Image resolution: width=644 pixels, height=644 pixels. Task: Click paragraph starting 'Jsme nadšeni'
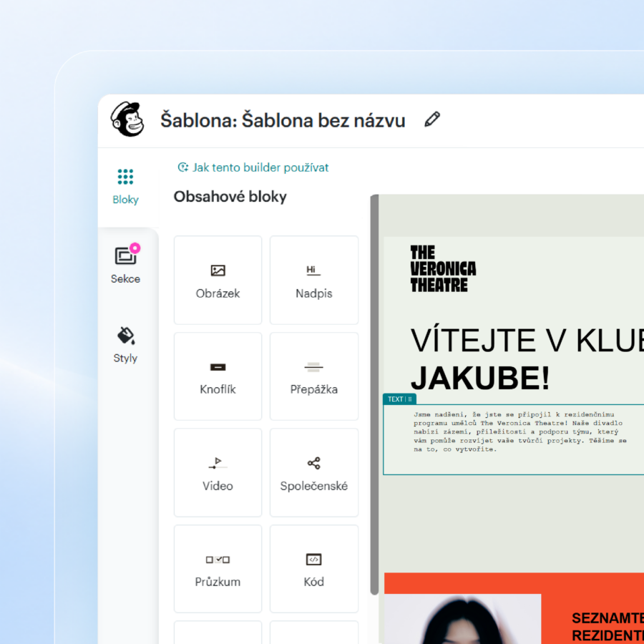(520, 431)
